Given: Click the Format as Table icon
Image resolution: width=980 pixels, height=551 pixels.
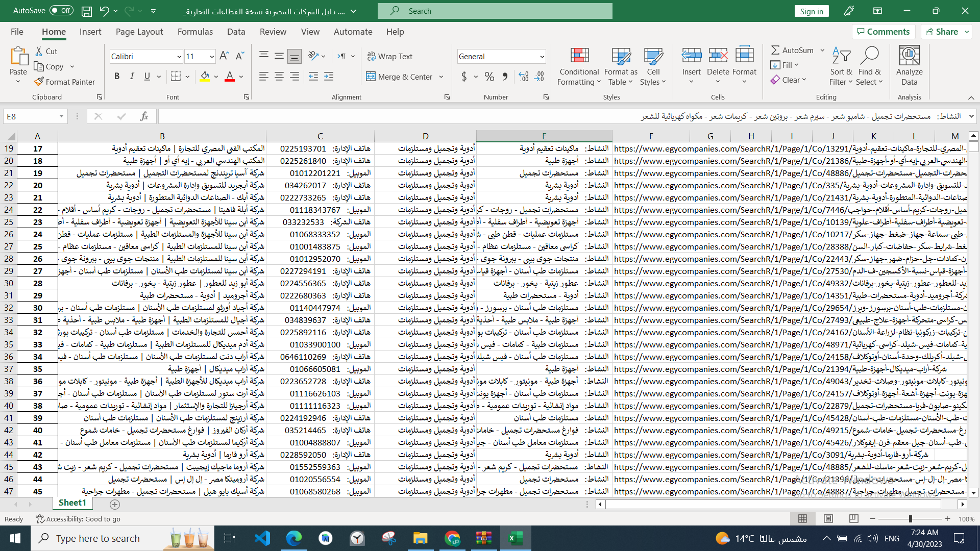Looking at the screenshot, I should [x=620, y=66].
